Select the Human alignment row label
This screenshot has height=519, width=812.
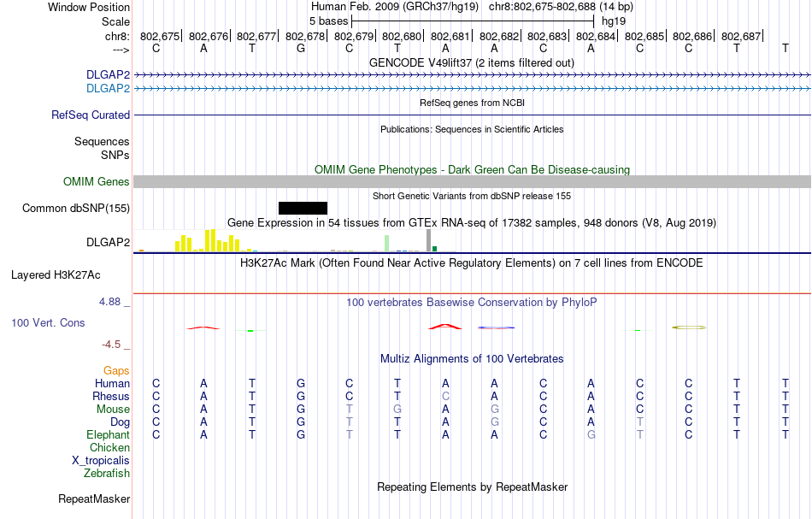pyautogui.click(x=112, y=383)
